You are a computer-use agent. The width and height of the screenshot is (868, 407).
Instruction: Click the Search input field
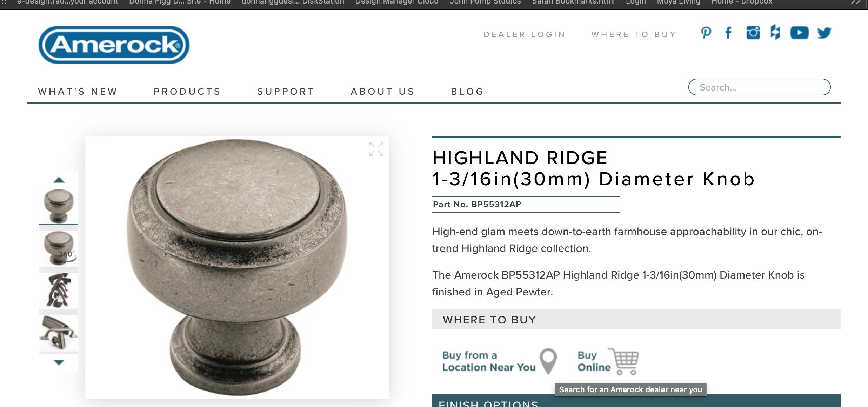759,87
